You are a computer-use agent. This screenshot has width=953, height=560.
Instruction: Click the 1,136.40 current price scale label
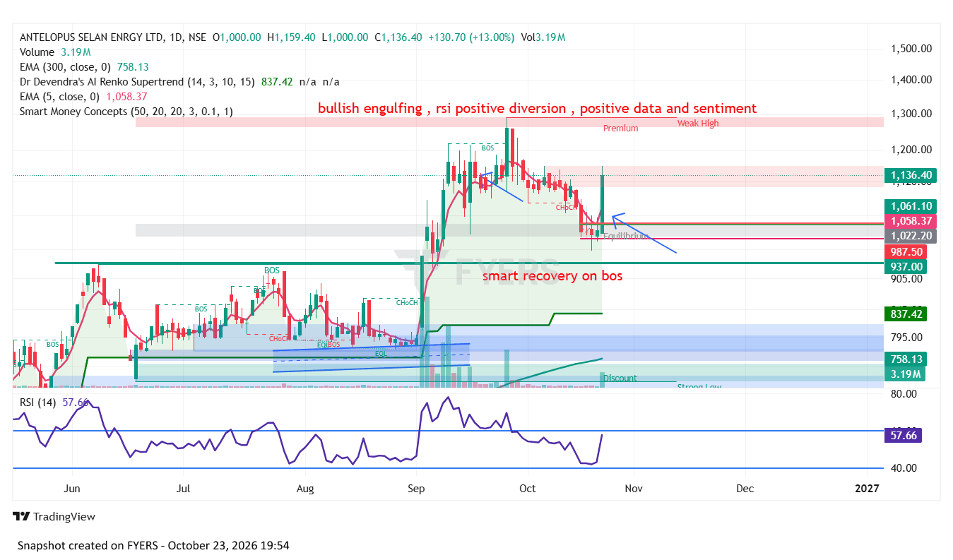click(911, 175)
